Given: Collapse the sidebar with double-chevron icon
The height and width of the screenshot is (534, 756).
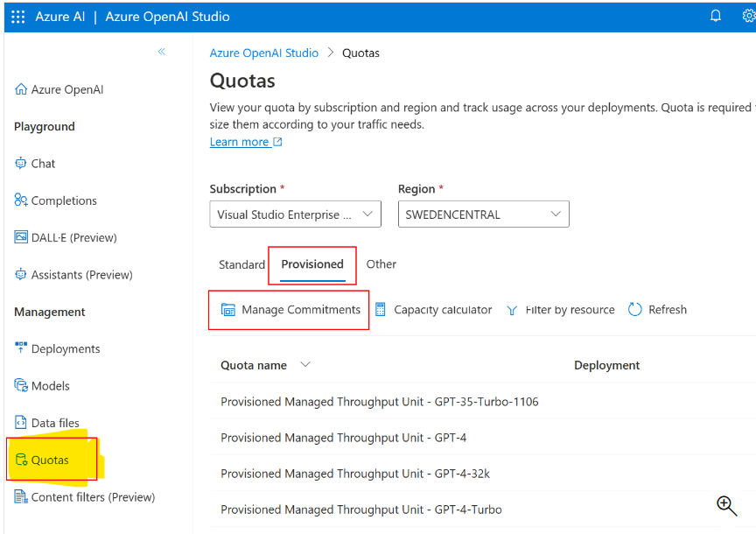Looking at the screenshot, I should tap(162, 52).
